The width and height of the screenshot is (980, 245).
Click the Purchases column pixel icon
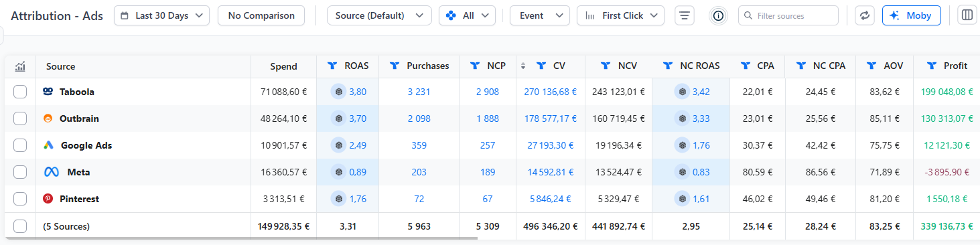pos(394,66)
